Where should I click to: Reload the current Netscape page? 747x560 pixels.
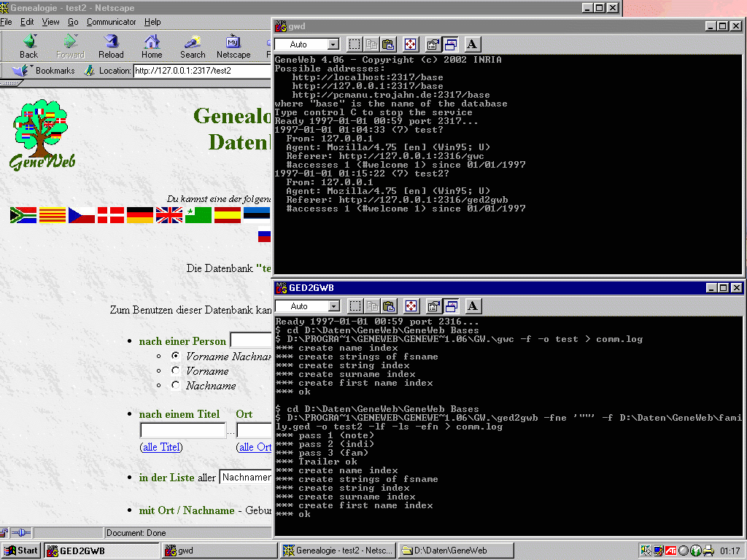pyautogui.click(x=111, y=47)
